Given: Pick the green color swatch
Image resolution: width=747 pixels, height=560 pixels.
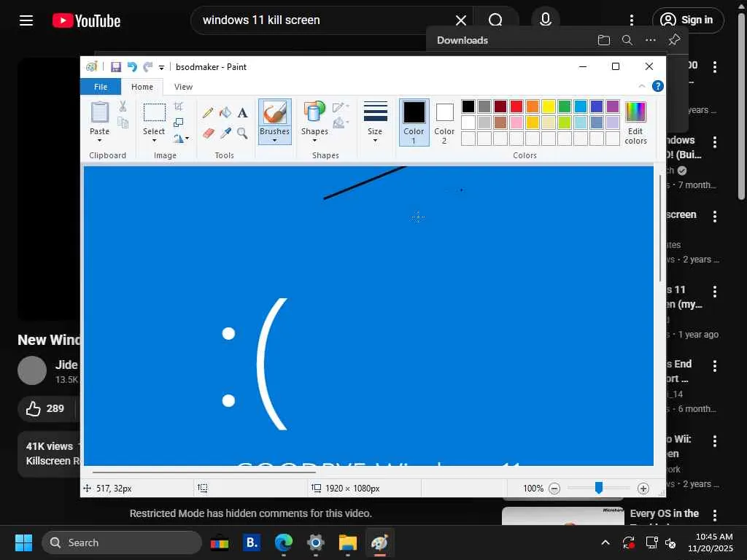Looking at the screenshot, I should point(565,106).
